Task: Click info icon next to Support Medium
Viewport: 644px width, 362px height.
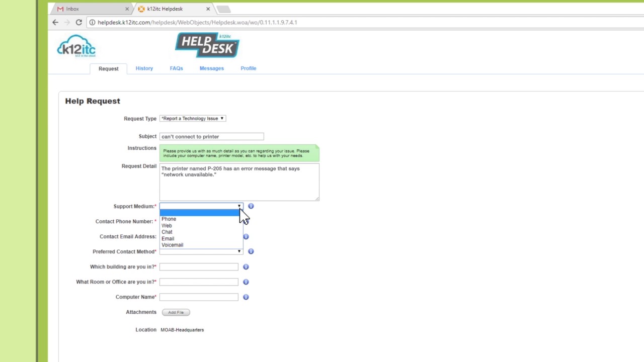Action: coord(251,206)
